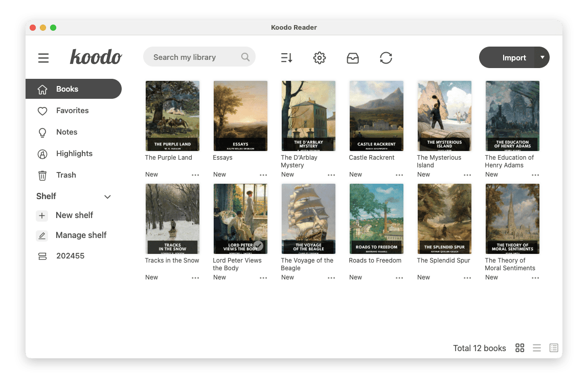Switch to list view mode
The image size is (588, 389).
click(537, 348)
